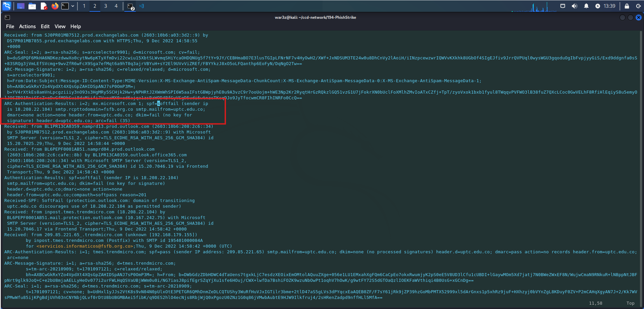The image size is (644, 309).
Task: Open the Actions menu
Action: 27,27
